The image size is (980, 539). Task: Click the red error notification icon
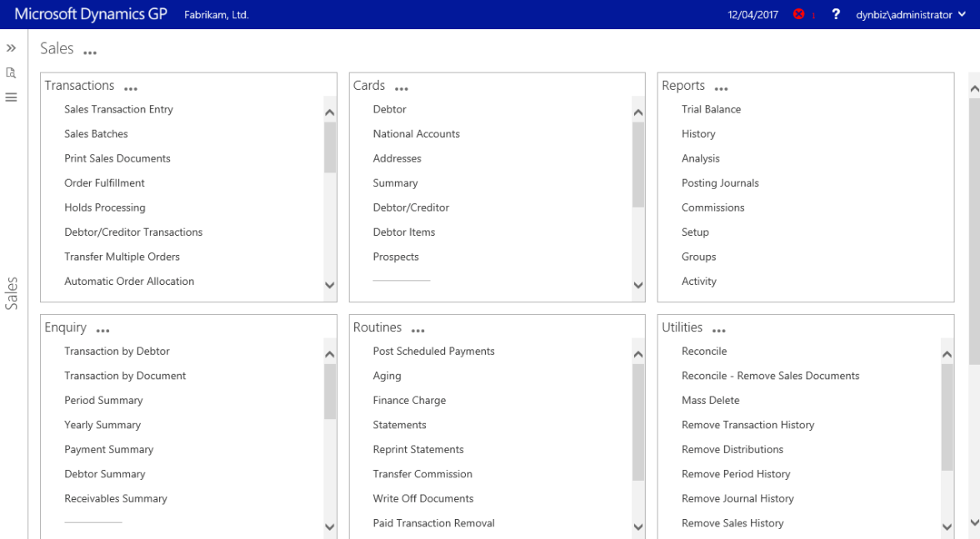pyautogui.click(x=799, y=15)
